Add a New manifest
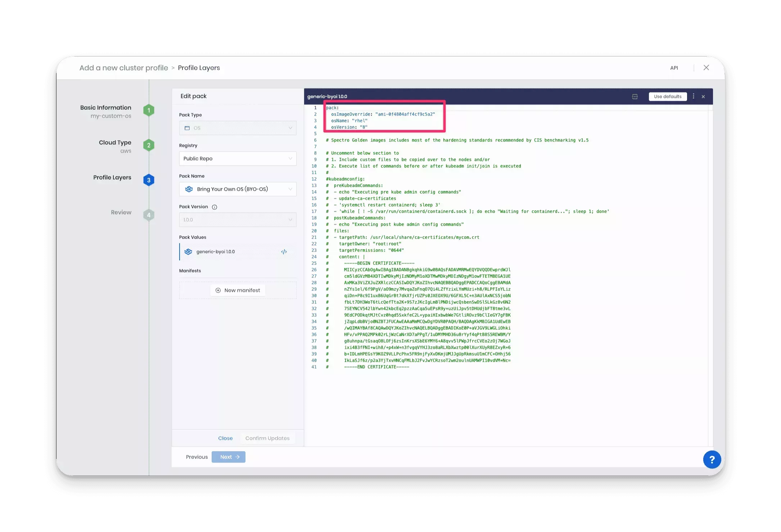This screenshot has width=781, height=532. coord(238,290)
